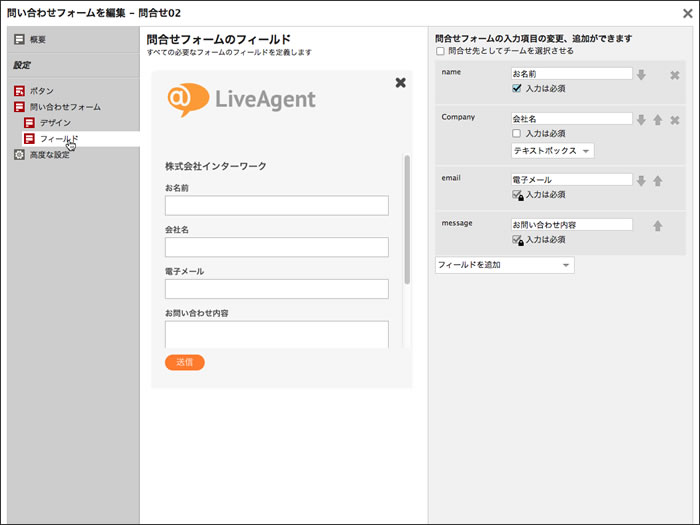The height and width of the screenshot is (525, 700).
Task: Click locked 入力は必須 checkbox for email
Action: [x=517, y=195]
